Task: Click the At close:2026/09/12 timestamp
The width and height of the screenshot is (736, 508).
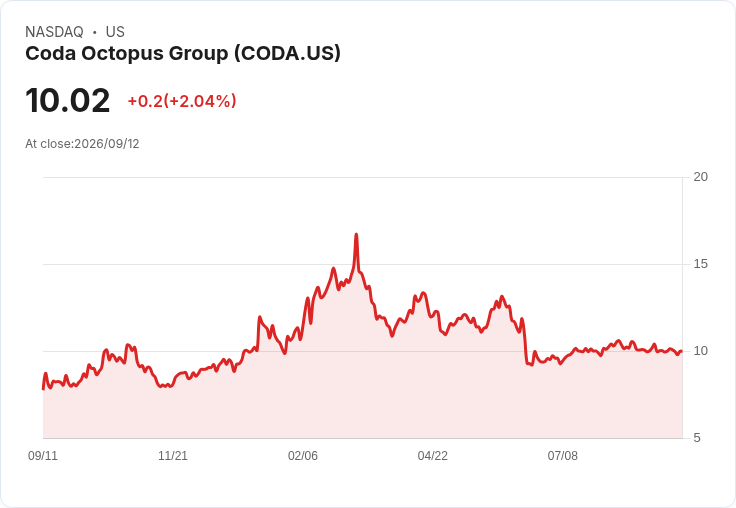Action: click(82, 144)
